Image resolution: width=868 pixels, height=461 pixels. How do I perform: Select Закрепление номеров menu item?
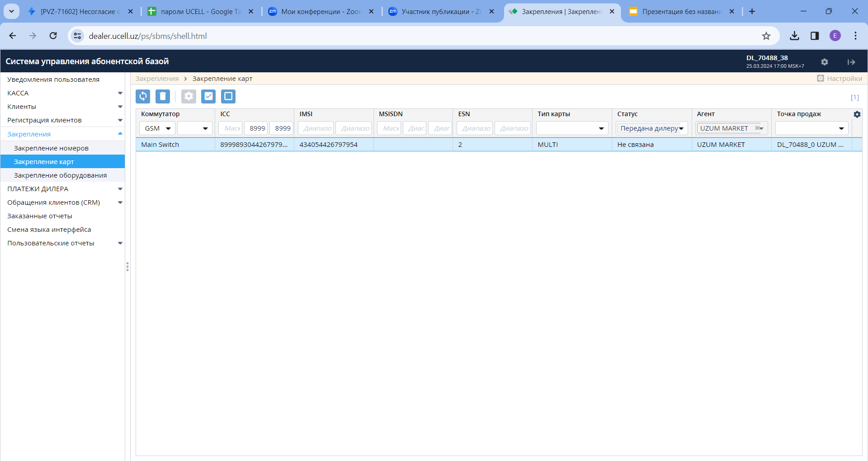(x=62, y=148)
